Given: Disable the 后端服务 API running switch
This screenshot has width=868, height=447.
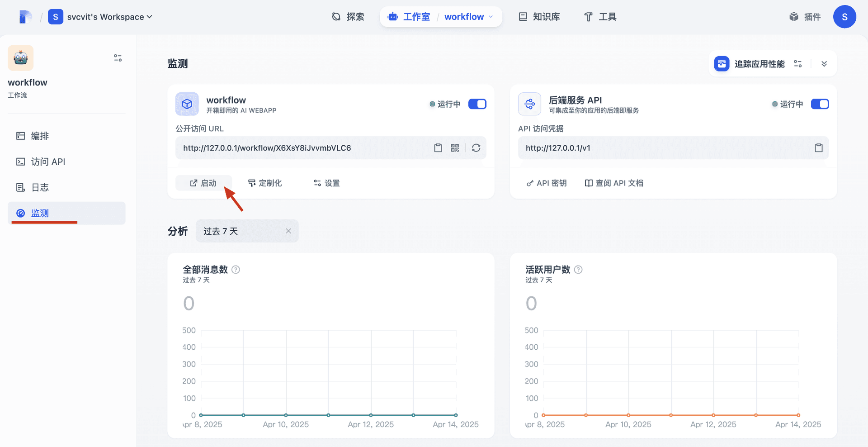Looking at the screenshot, I should point(820,104).
